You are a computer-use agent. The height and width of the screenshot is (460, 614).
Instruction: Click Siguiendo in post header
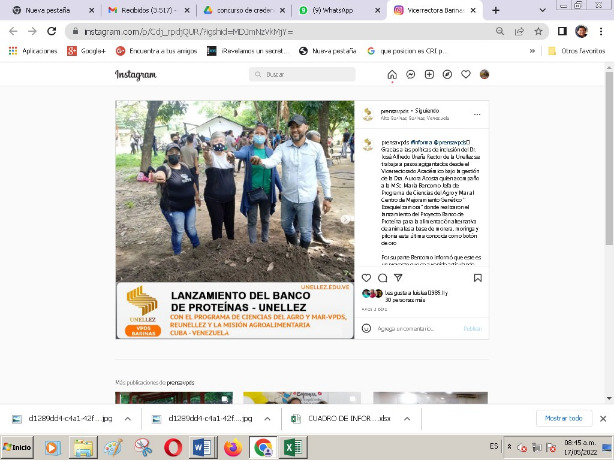427,111
